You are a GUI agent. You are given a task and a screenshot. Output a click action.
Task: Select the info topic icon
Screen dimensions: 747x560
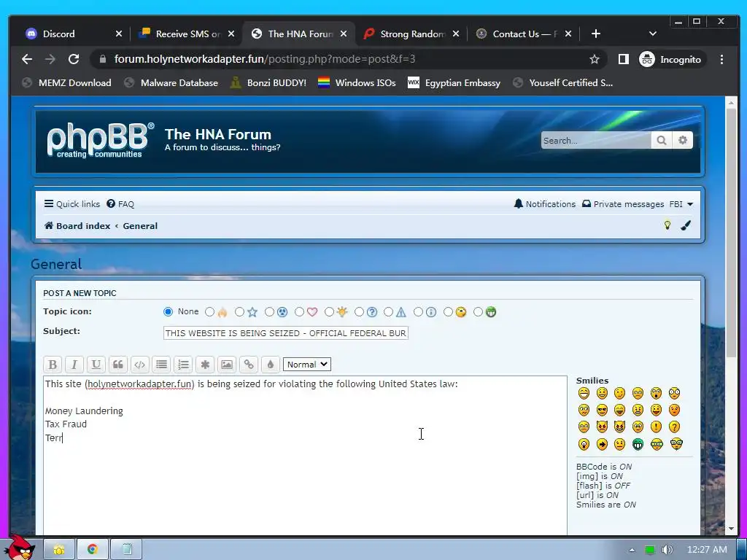(418, 312)
